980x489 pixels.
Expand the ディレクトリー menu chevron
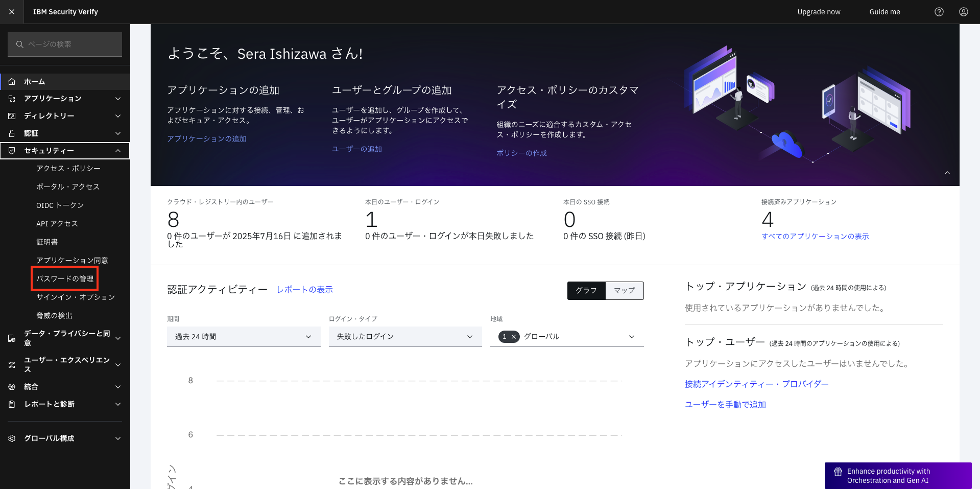click(118, 116)
